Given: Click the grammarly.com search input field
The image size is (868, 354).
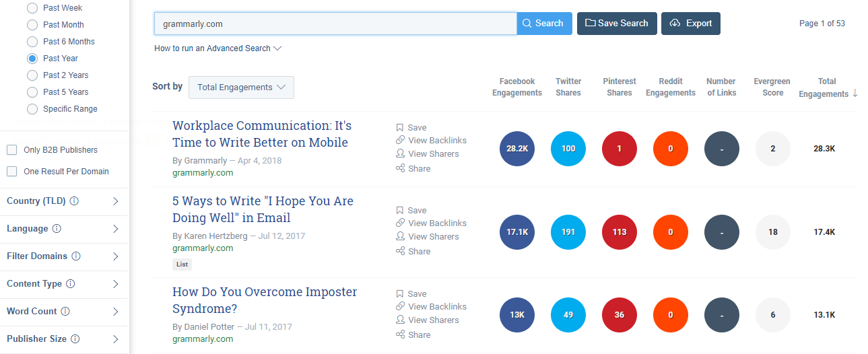Looking at the screenshot, I should click(335, 24).
